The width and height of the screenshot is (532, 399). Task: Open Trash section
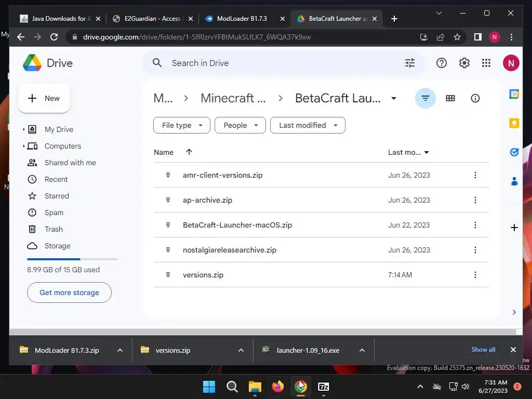tap(54, 229)
